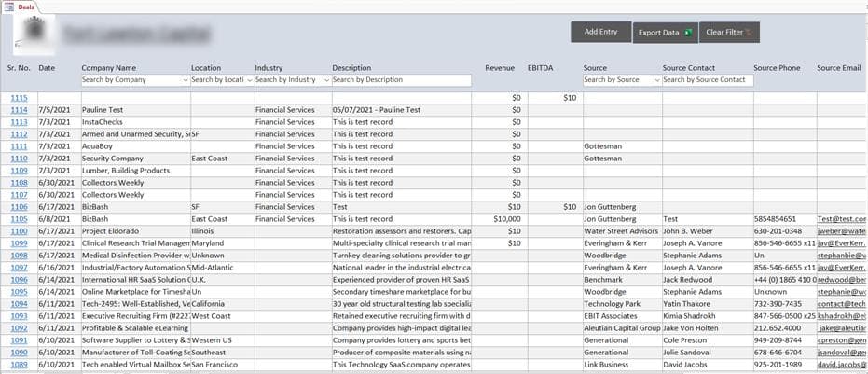
Task: Click source contact Jack Redwood
Action: [708, 280]
